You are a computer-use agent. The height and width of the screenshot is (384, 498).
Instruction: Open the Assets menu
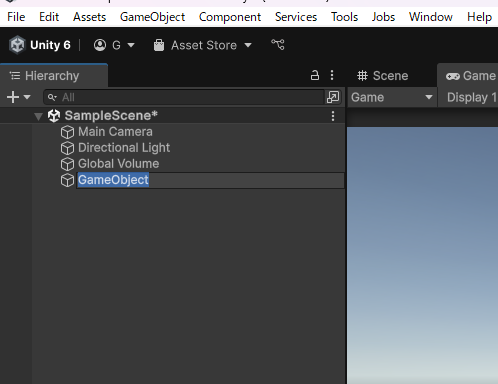pos(89,17)
